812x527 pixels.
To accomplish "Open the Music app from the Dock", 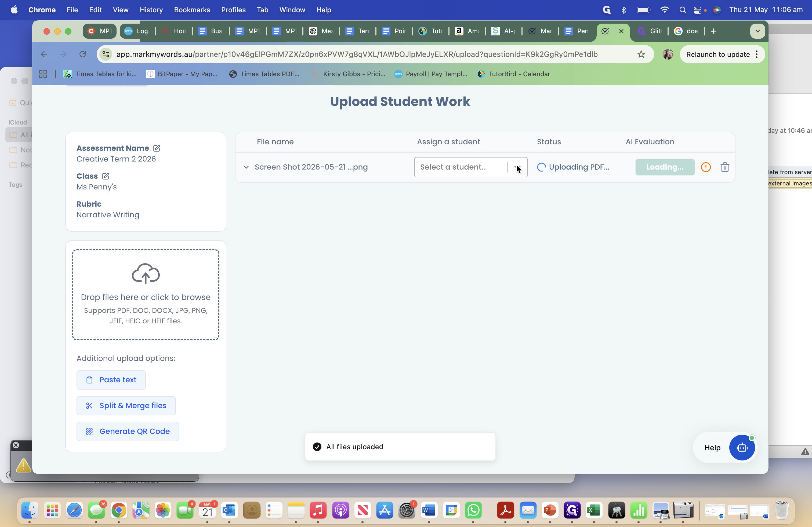I will coord(318,510).
